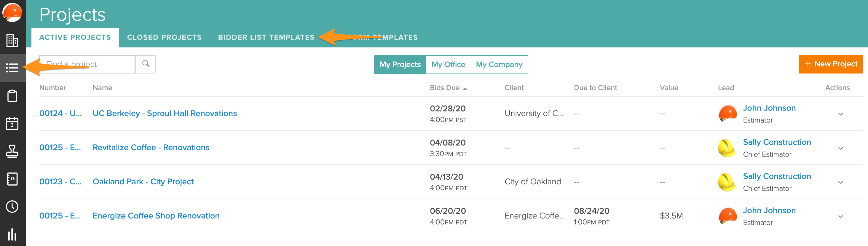Switch view to My Office
The width and height of the screenshot is (868, 246).
coord(448,64)
